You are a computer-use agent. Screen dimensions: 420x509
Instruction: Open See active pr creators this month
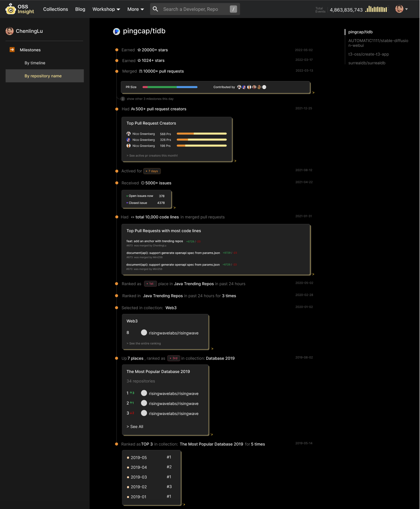point(152,156)
